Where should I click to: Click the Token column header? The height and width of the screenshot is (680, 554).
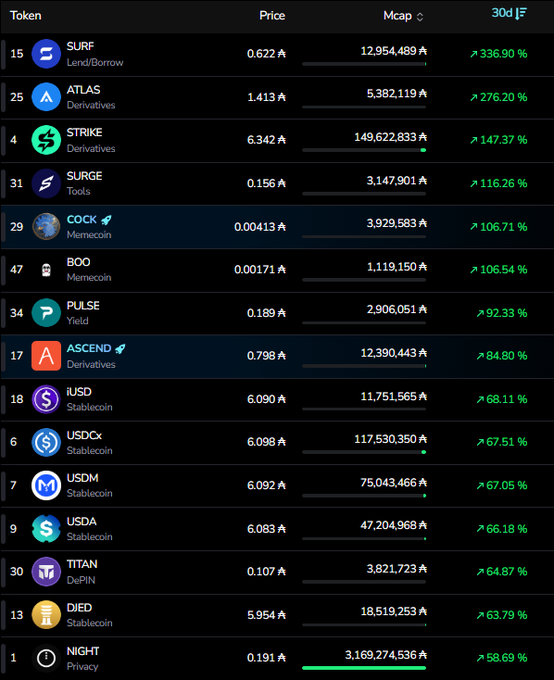26,16
